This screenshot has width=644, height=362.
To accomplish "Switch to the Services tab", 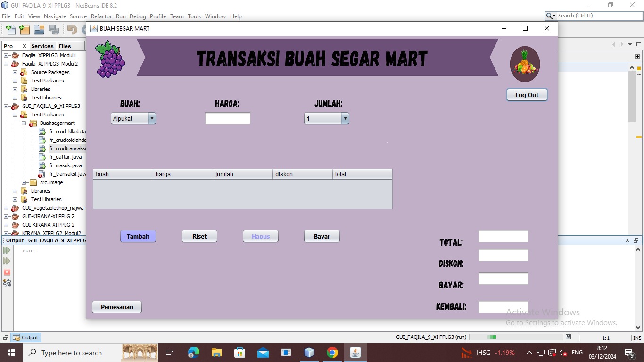I will (x=42, y=46).
